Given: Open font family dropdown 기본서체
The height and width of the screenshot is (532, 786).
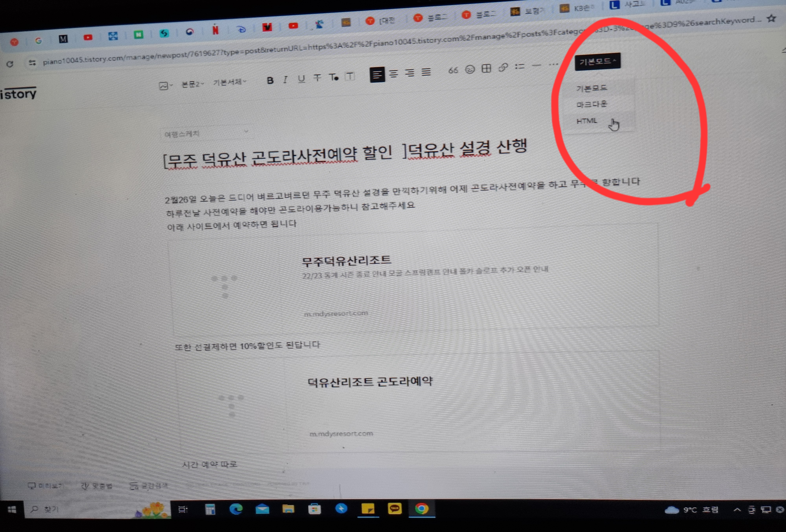Looking at the screenshot, I should [230, 82].
